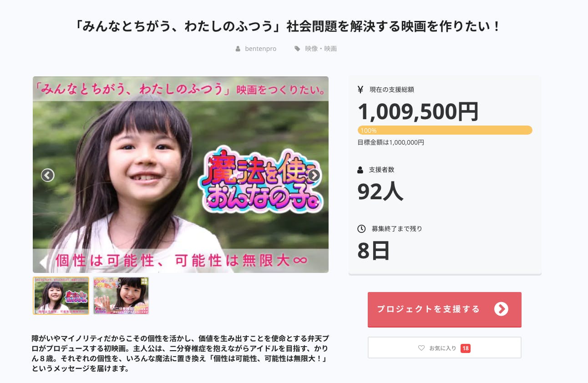This screenshot has height=383, width=588.
Task: Click person icon beside 支援者数
Action: pyautogui.click(x=360, y=170)
